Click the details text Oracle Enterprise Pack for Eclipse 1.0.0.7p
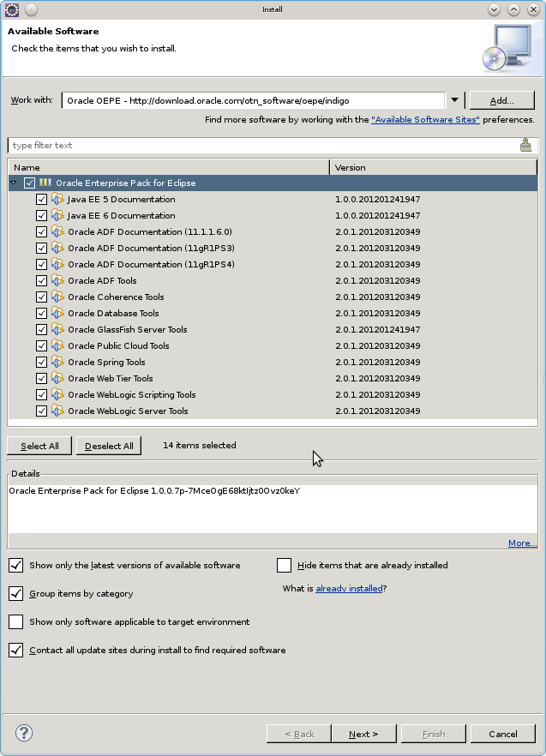Image resolution: width=546 pixels, height=756 pixels. click(x=154, y=491)
